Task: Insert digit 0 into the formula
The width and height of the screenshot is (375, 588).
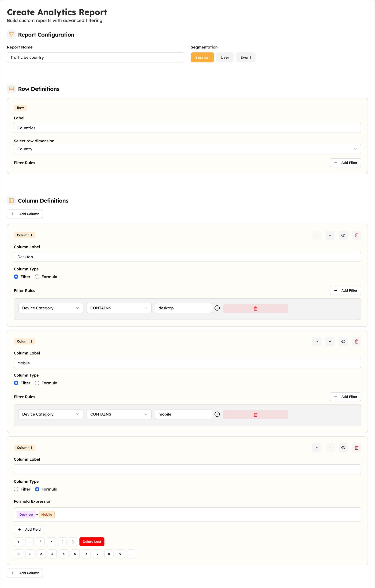Action: coord(19,554)
